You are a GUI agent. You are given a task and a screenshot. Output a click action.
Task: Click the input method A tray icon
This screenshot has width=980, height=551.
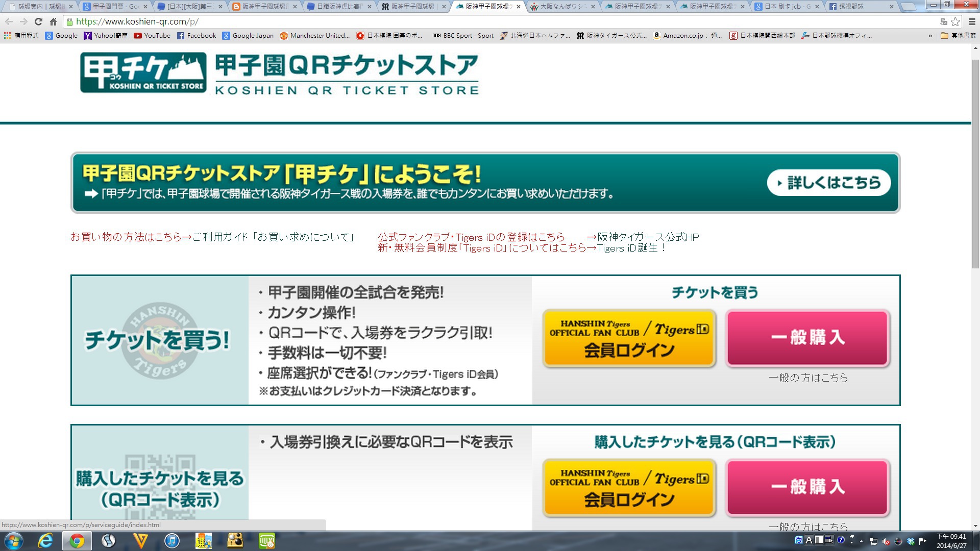pos(809,540)
